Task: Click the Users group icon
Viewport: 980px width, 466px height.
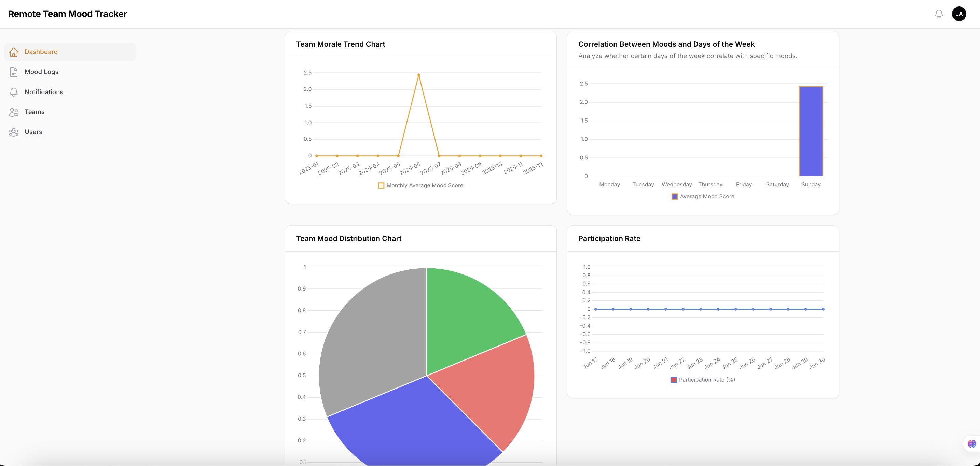Action: pos(14,132)
